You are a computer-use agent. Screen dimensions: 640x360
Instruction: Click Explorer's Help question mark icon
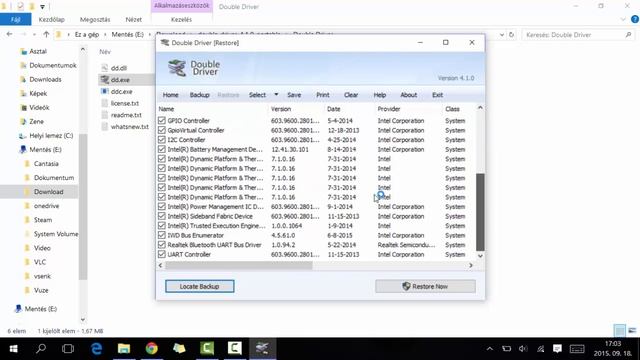[635, 19]
